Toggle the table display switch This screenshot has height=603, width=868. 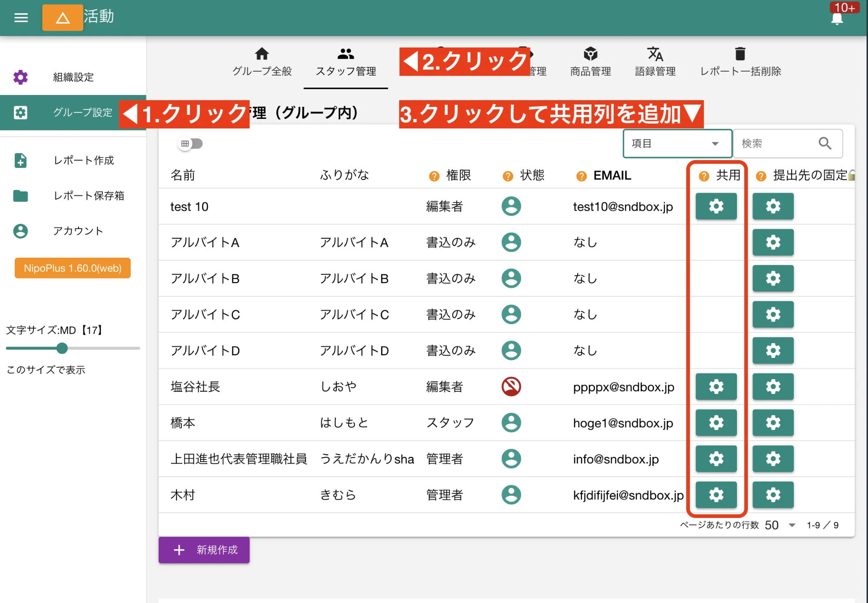191,144
